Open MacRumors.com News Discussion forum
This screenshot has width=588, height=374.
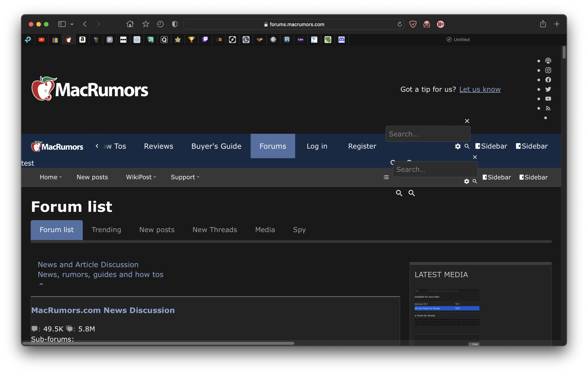tap(103, 310)
